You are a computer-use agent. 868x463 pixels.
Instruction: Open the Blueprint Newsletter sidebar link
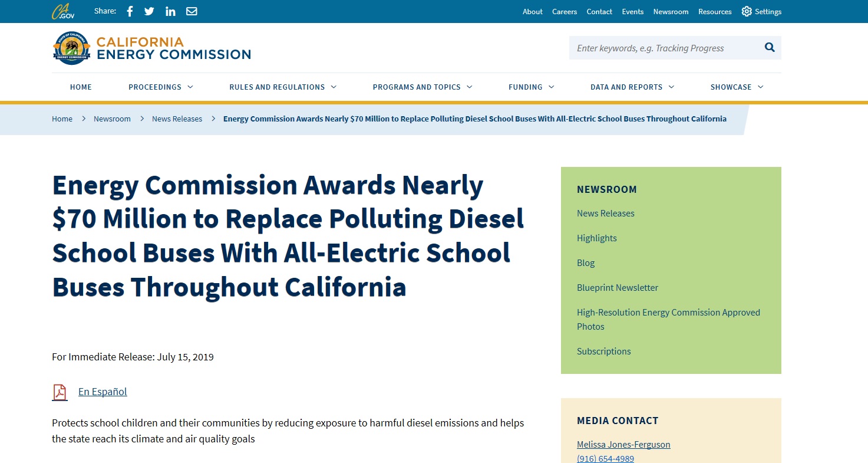tap(618, 288)
